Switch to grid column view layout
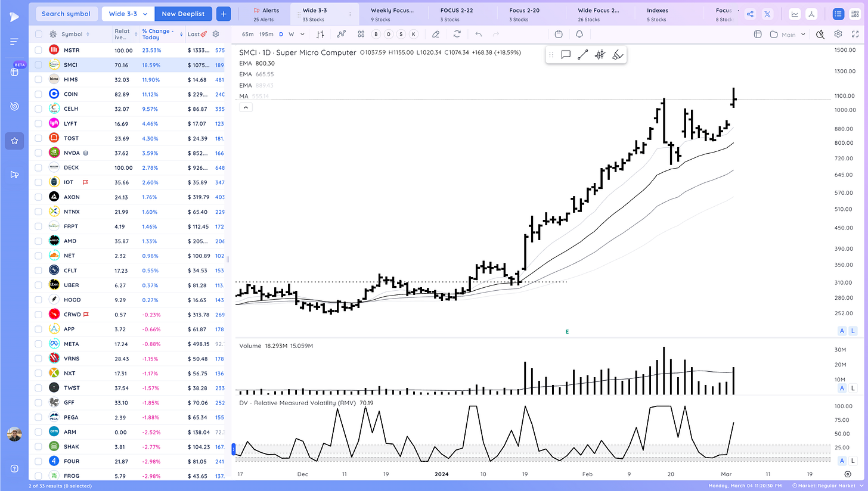This screenshot has height=491, width=868. point(855,14)
